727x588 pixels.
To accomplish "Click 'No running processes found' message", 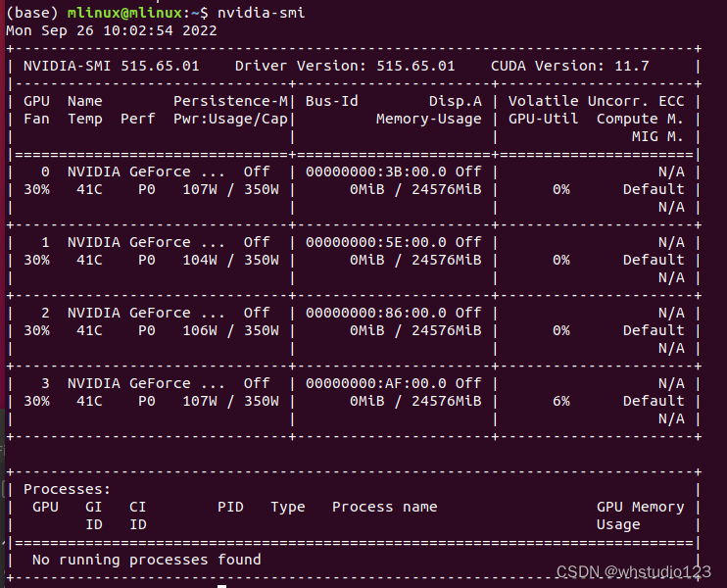I will (x=147, y=560).
